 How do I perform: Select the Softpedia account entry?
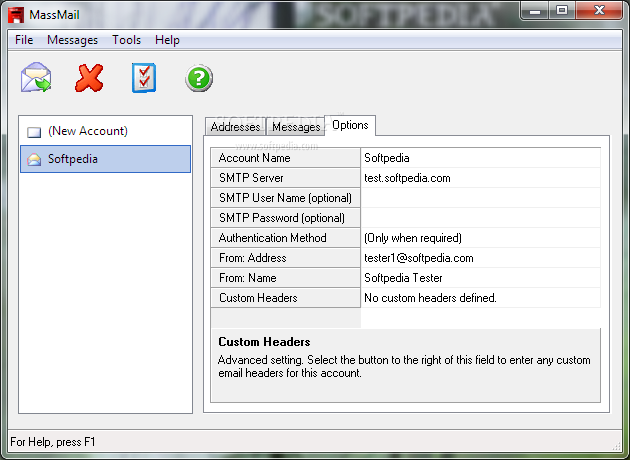[x=105, y=159]
